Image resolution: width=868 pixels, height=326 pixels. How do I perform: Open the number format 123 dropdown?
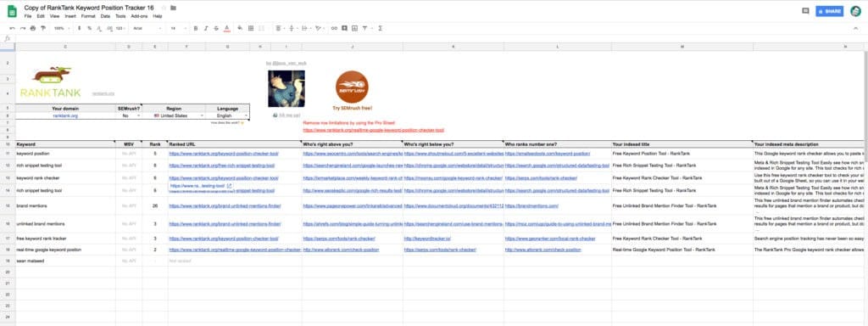coord(120,28)
